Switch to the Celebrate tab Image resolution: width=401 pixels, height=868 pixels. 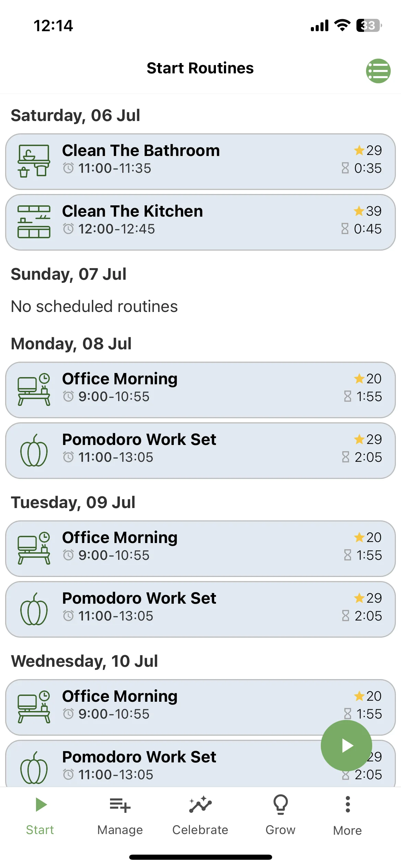[x=200, y=815]
